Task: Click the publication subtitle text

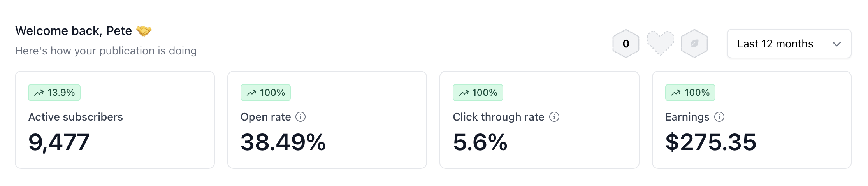Action: point(106,51)
